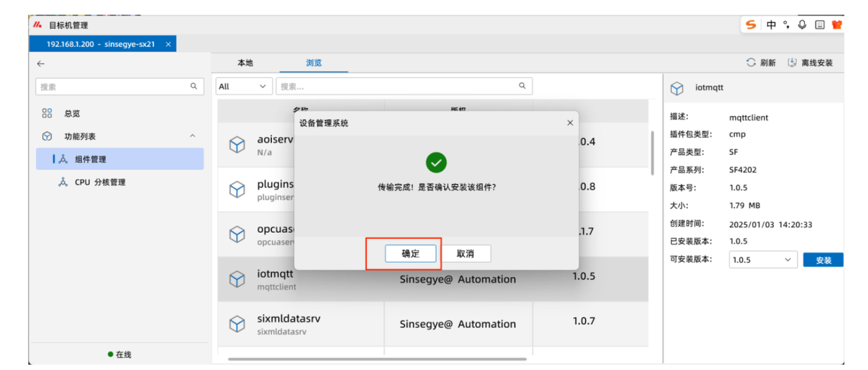
Task: Click the refresh icon labeled 刷新
Action: [x=751, y=62]
